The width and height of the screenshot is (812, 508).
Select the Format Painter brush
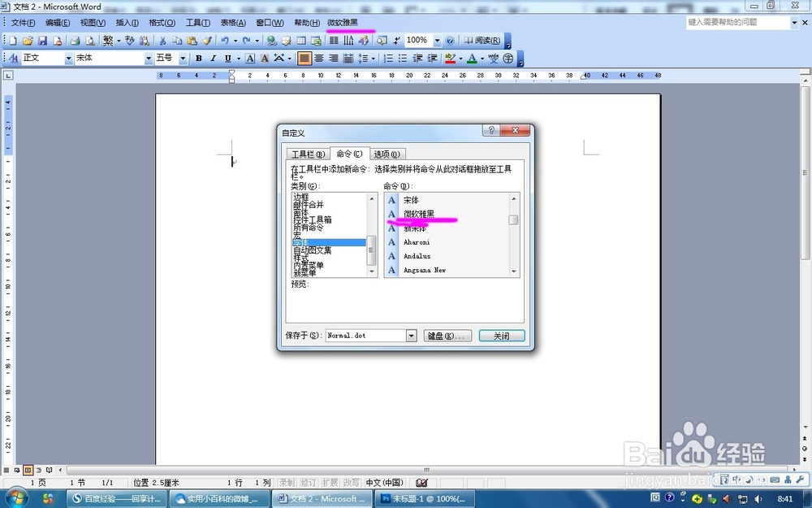(206, 41)
